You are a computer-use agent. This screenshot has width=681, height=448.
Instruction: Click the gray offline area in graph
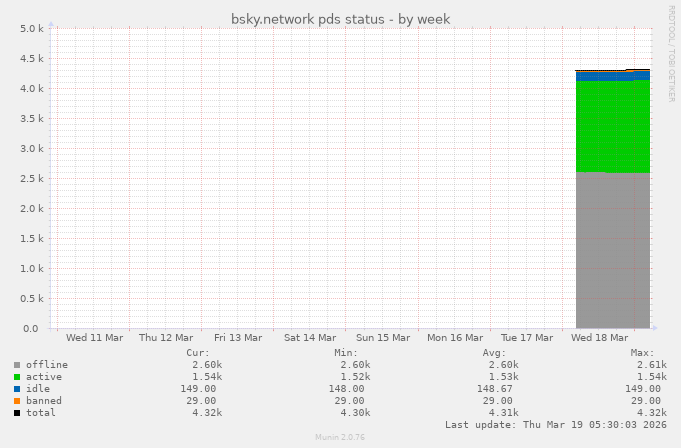click(613, 250)
